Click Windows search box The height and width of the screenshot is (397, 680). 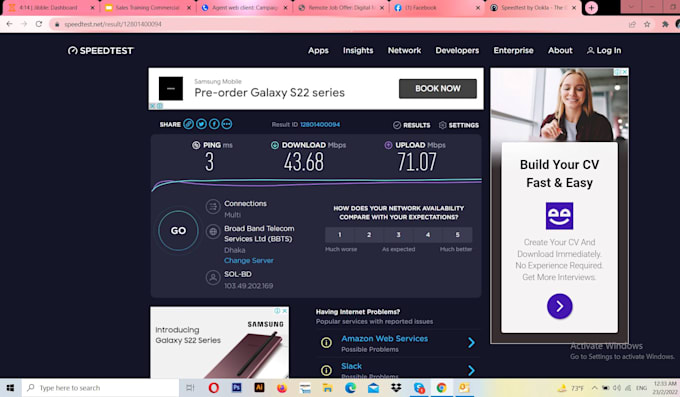coord(101,387)
